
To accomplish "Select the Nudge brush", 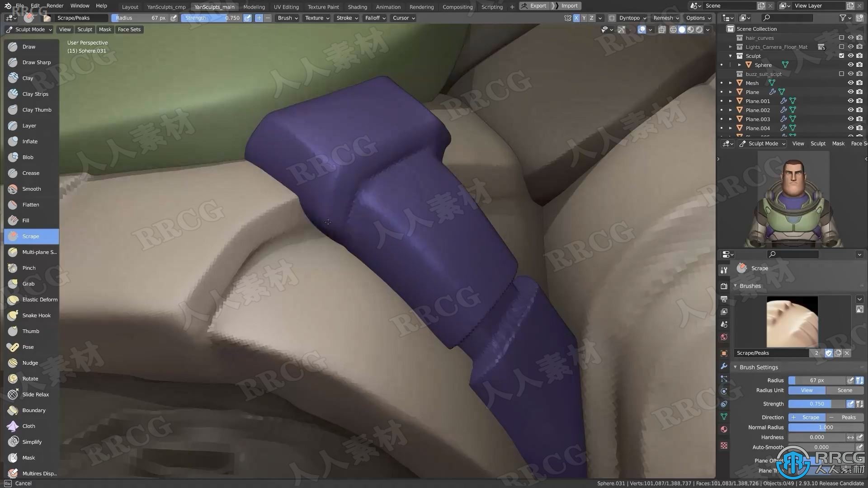I will (x=31, y=363).
